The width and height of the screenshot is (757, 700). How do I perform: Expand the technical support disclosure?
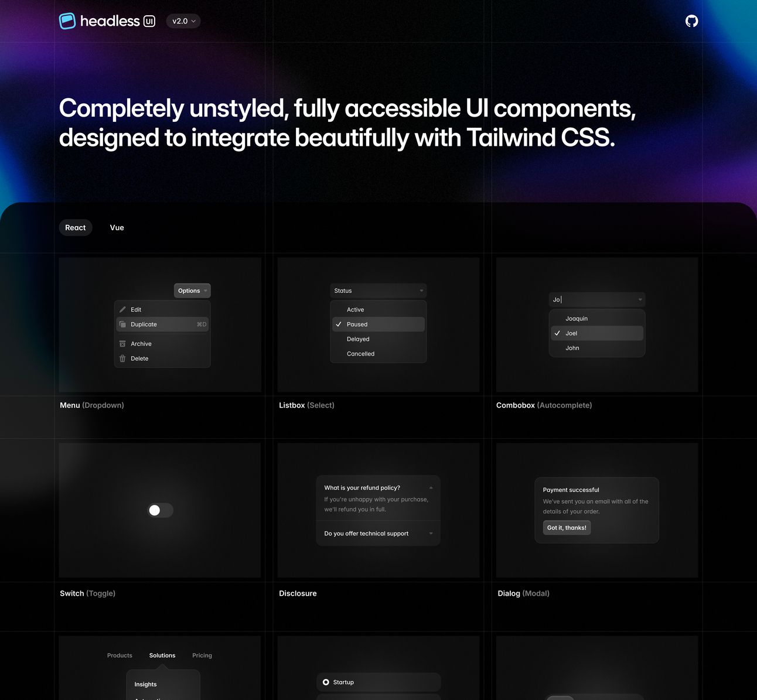click(x=378, y=533)
